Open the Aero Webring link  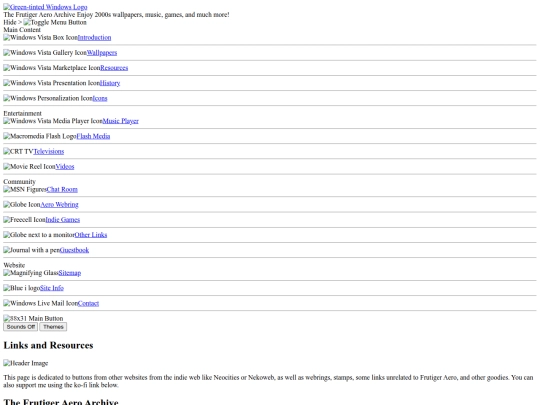pyautogui.click(x=59, y=205)
